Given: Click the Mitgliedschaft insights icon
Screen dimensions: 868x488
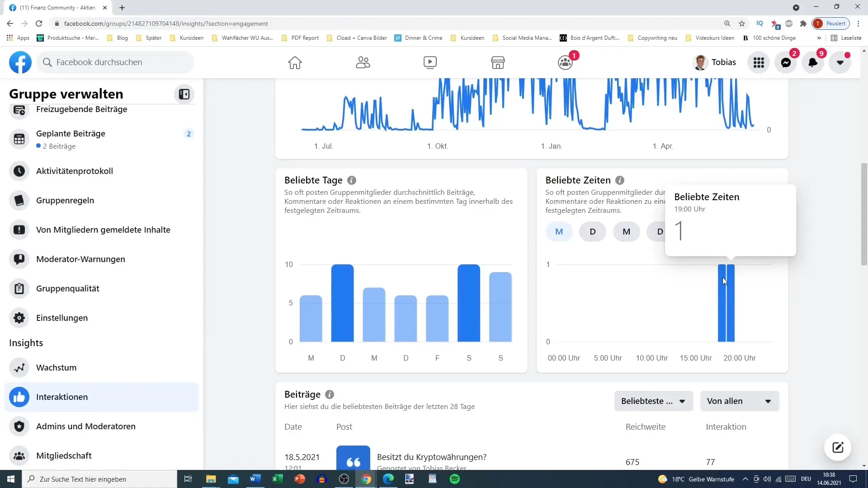Looking at the screenshot, I should [19, 455].
